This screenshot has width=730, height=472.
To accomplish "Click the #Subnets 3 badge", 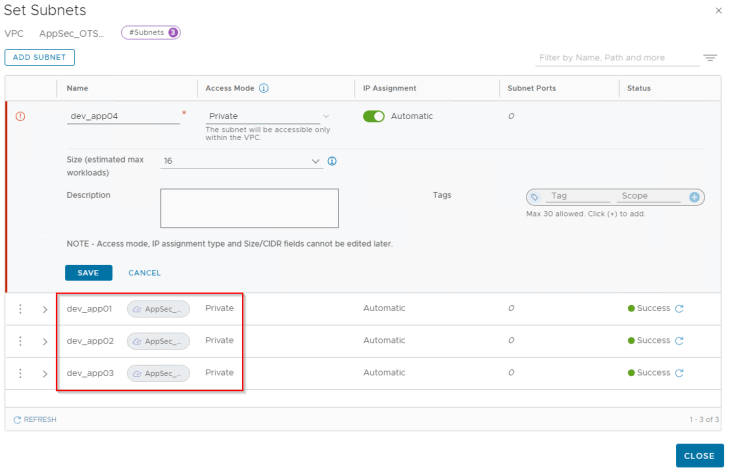I will (151, 32).
